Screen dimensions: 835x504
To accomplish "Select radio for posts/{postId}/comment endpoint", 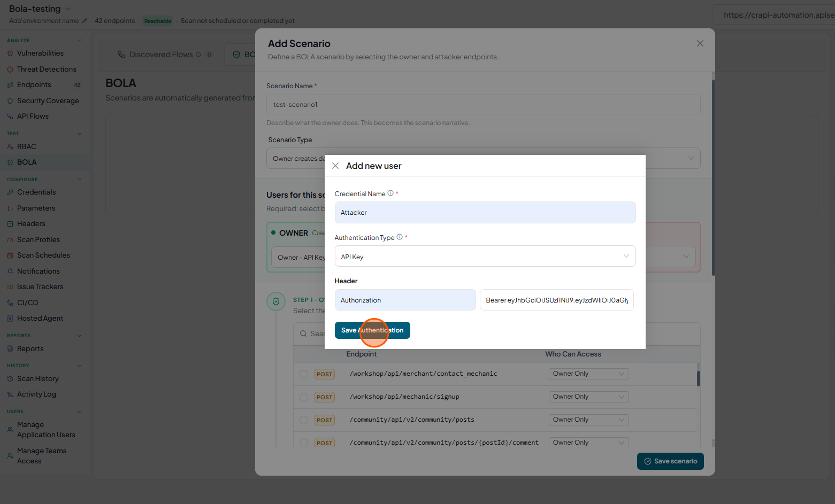I will point(304,443).
